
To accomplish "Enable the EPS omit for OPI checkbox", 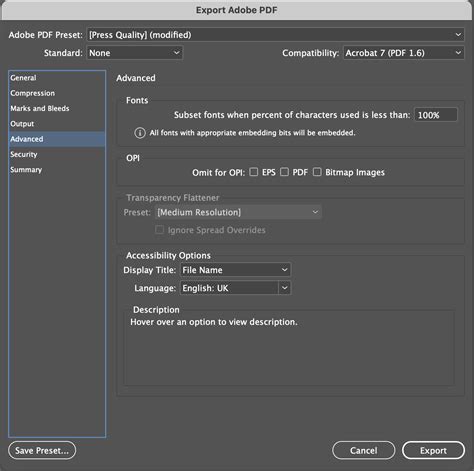I will (254, 172).
